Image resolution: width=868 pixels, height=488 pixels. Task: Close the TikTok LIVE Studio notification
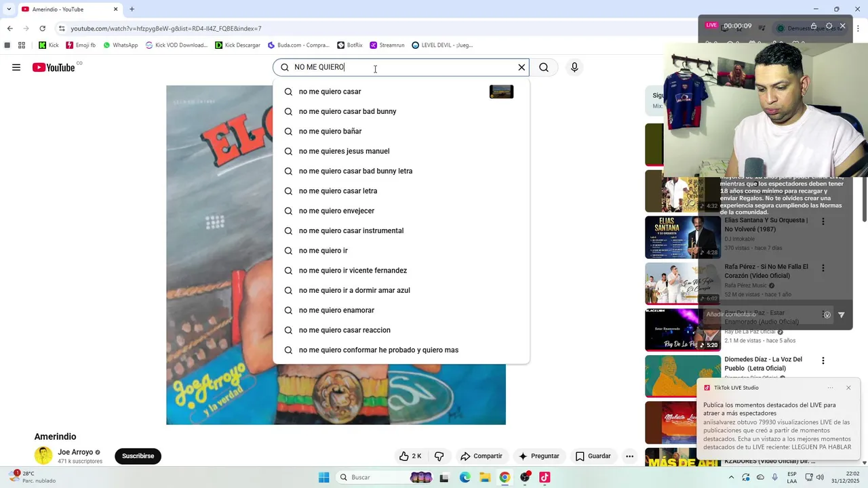pos(848,388)
